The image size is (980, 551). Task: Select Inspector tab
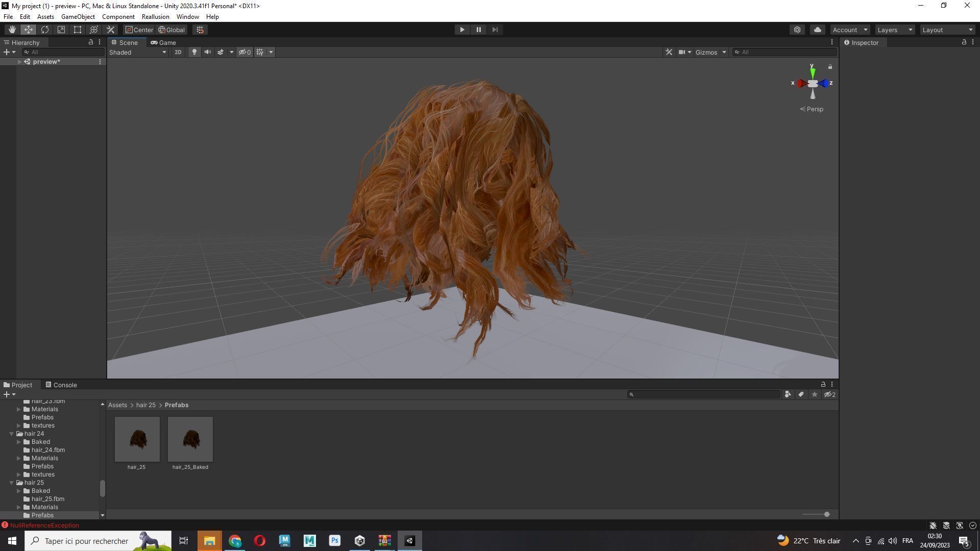862,43
